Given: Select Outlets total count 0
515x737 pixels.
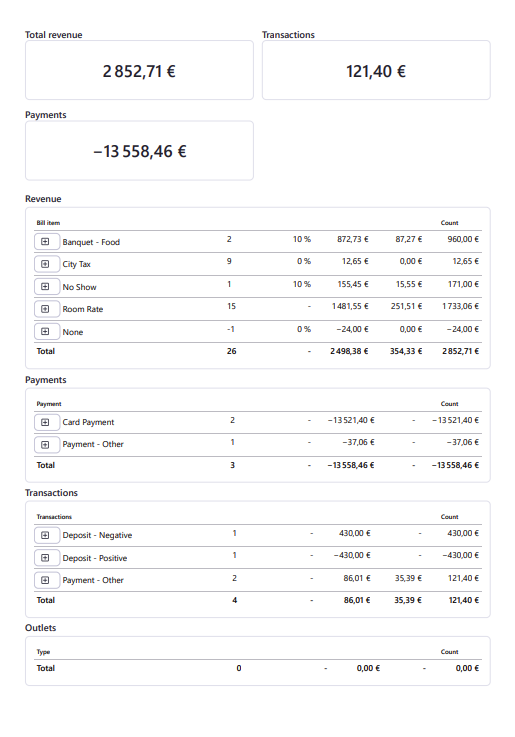Looking at the screenshot, I should tap(239, 668).
